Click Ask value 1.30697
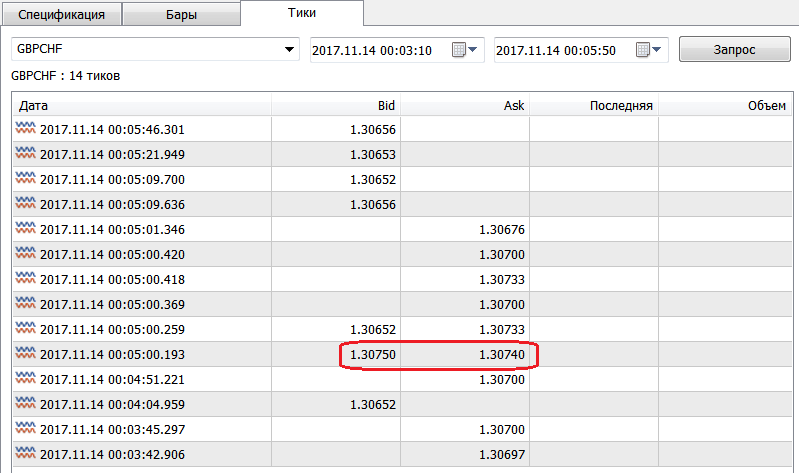The width and height of the screenshot is (799, 473). point(501,454)
